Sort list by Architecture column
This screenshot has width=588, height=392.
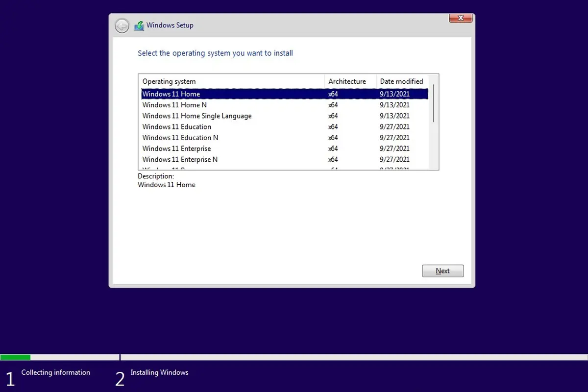(347, 81)
